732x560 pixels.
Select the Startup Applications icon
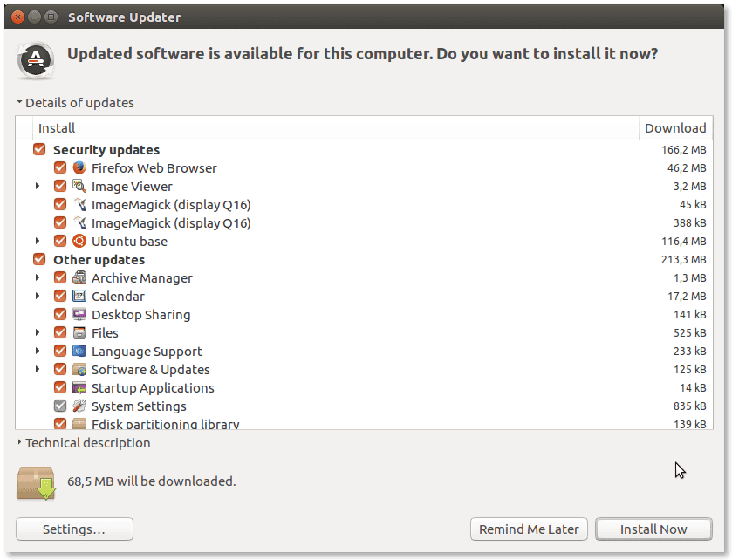(79, 388)
